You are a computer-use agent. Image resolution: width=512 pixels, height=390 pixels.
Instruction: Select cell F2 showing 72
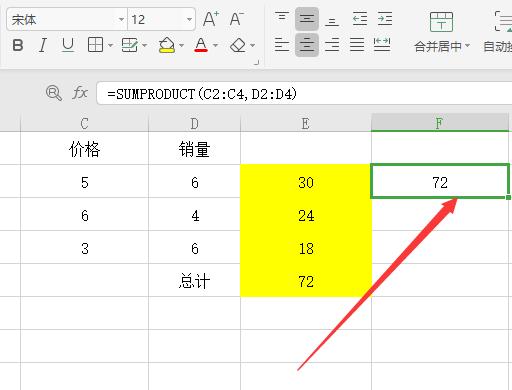(440, 182)
